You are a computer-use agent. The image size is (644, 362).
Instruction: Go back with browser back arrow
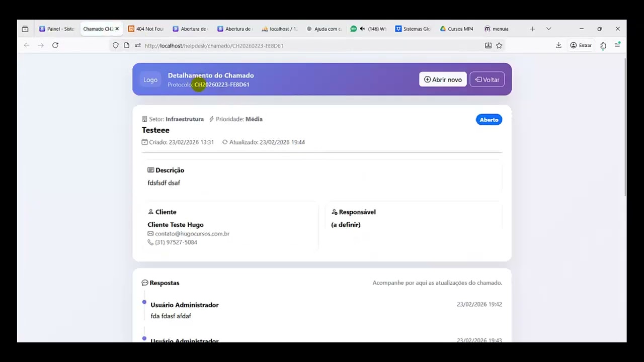(x=27, y=45)
